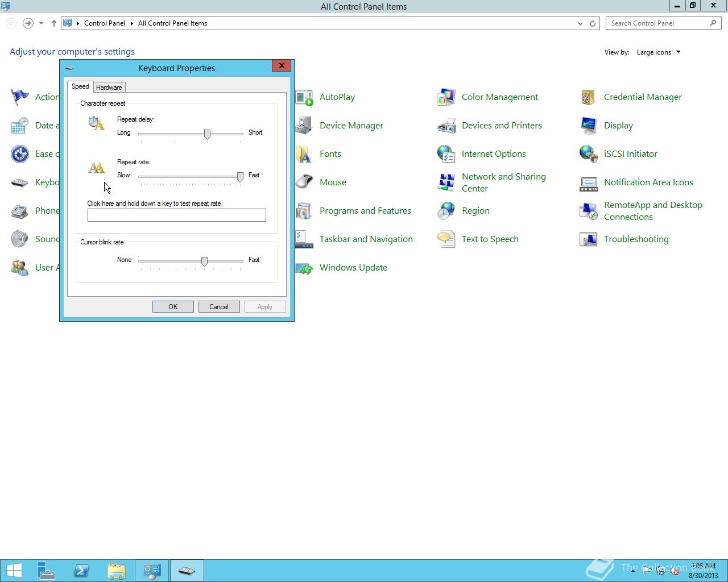
Task: Click OK in Keyboard Properties
Action: [173, 307]
